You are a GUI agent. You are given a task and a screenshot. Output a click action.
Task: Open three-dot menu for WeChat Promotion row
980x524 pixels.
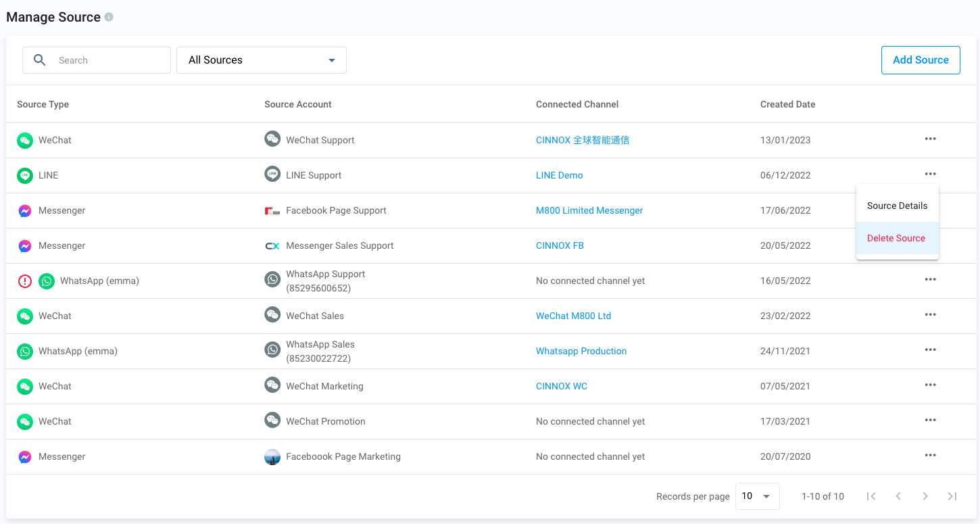(x=930, y=421)
